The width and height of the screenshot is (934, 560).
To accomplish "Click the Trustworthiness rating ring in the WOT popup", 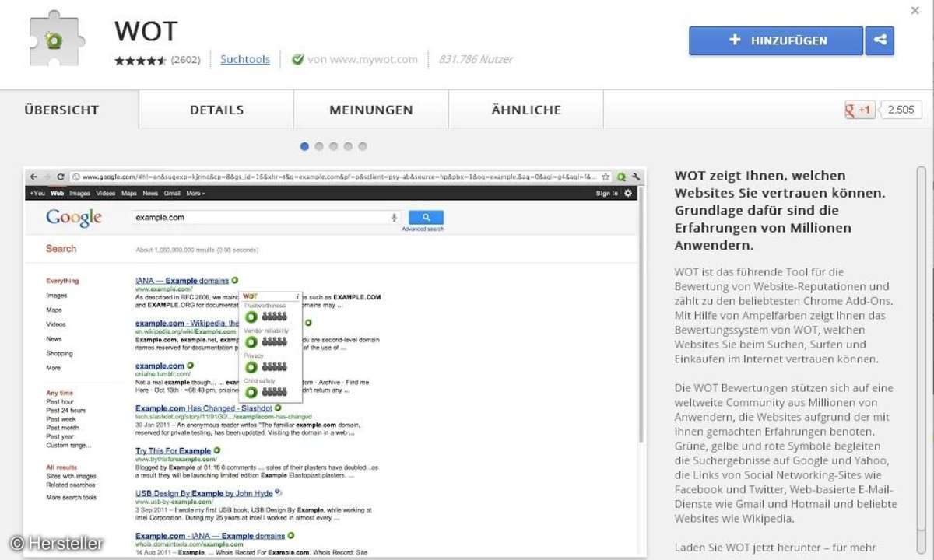I will 251,317.
